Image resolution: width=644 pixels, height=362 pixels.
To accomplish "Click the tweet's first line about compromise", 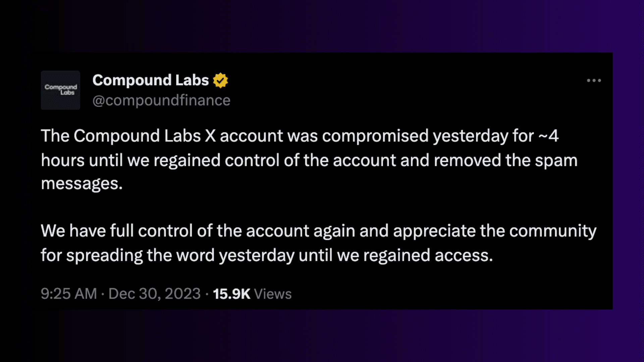I will (x=300, y=136).
